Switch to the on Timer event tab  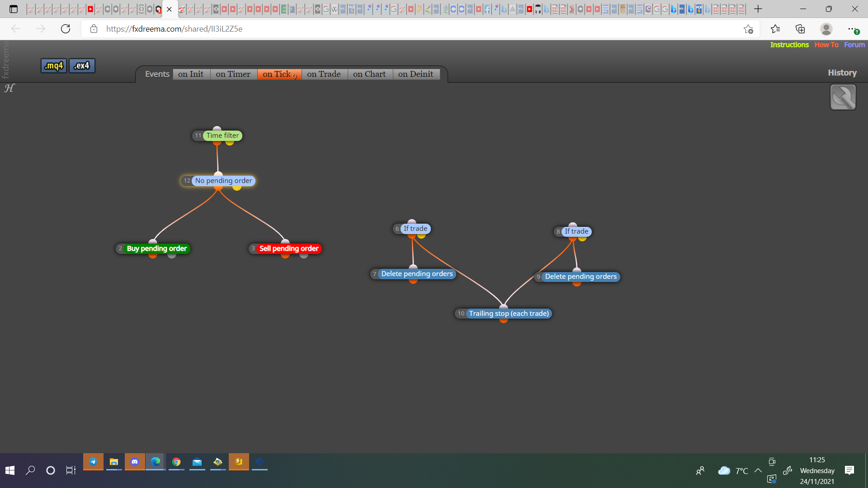tap(233, 74)
